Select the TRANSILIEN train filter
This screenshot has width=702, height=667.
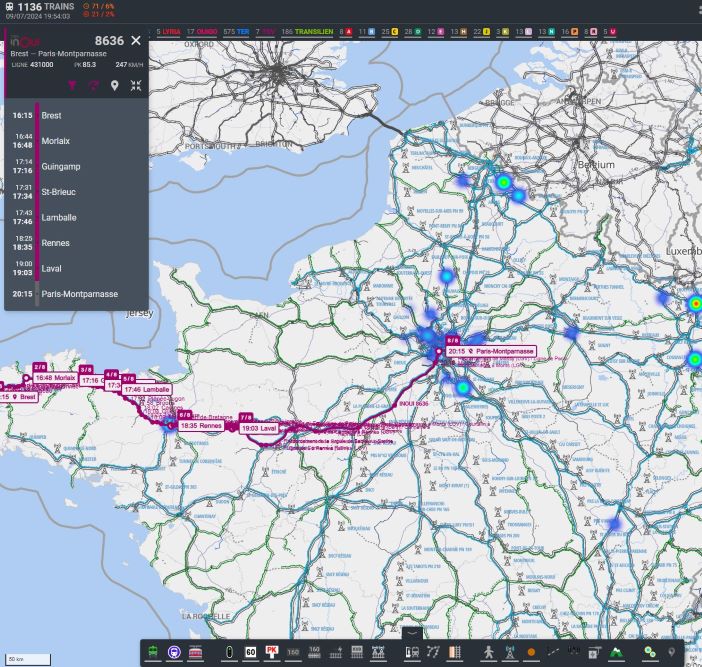point(313,32)
